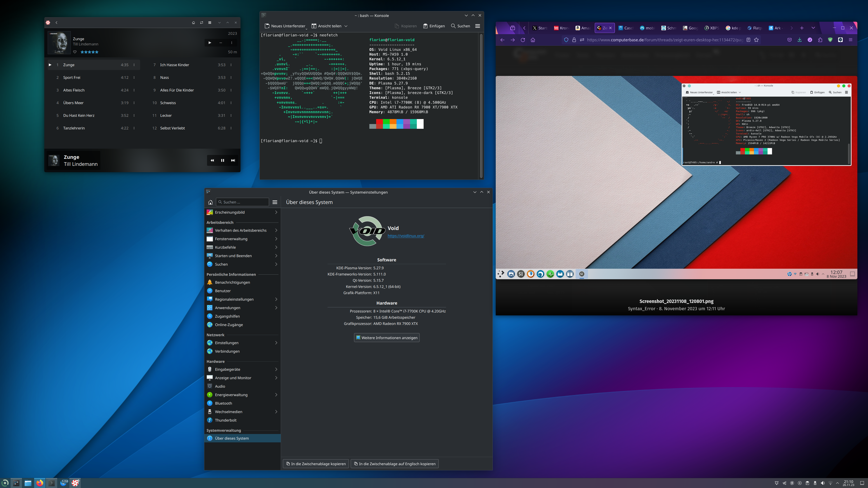Launch Dolphin file manager from taskbar
This screenshot has width=868, height=488.
(28, 483)
